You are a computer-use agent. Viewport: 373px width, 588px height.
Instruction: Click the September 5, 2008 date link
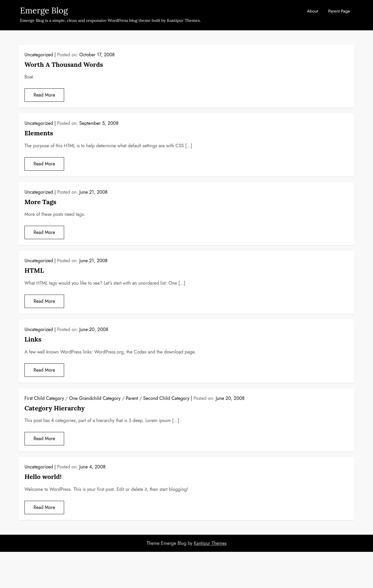pos(99,123)
